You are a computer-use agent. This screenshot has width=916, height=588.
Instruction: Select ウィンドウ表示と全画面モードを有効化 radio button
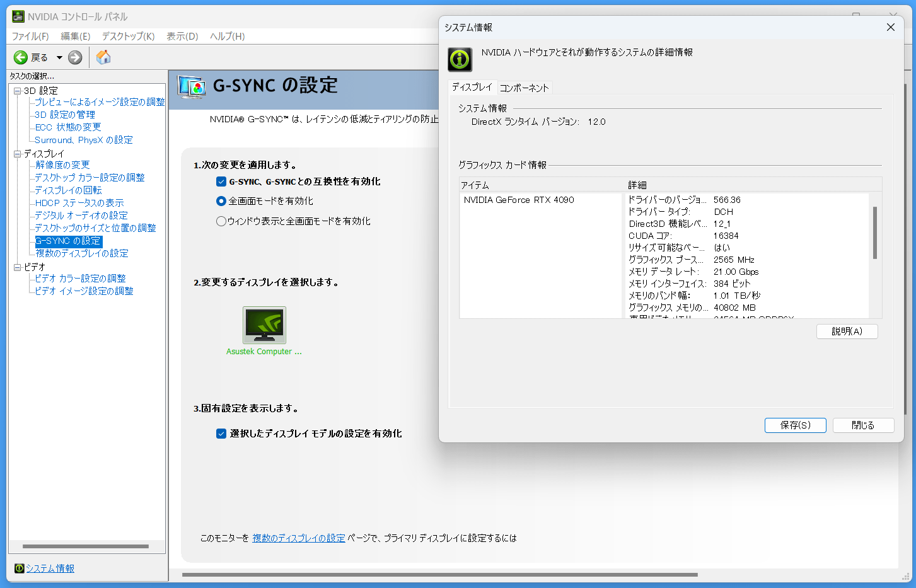point(221,221)
